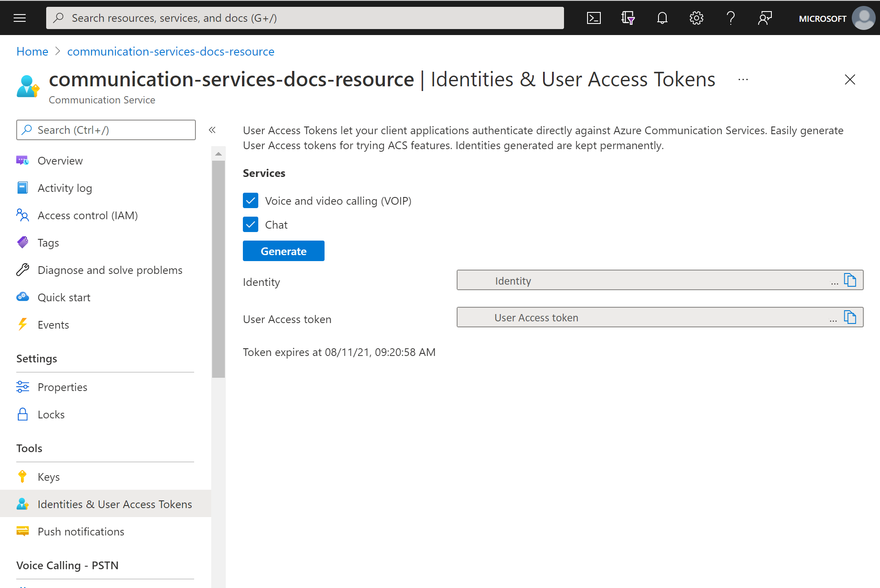Image resolution: width=880 pixels, height=588 pixels.
Task: Expand the Settings section in sidebar
Action: point(37,358)
